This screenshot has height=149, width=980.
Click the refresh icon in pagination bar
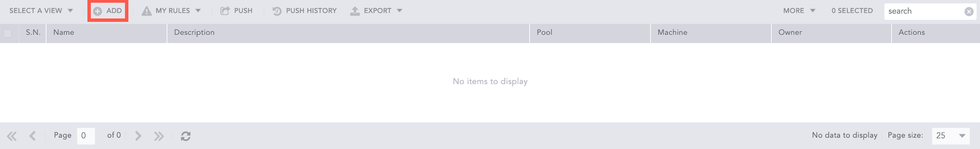[x=186, y=136]
